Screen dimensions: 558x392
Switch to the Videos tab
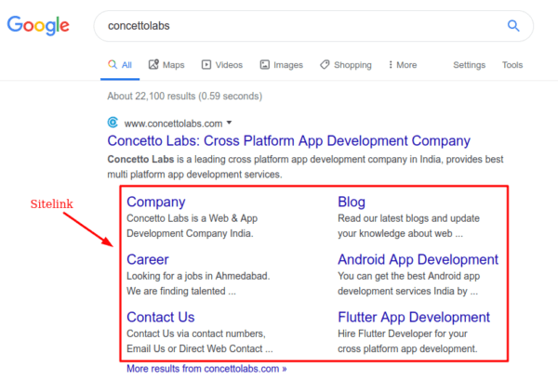click(x=221, y=65)
